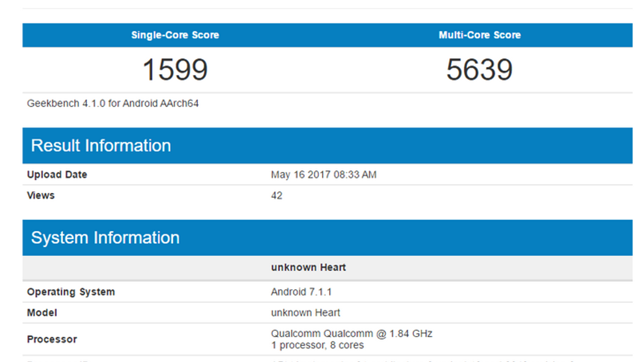
Task: Select the views count 42
Action: (277, 195)
